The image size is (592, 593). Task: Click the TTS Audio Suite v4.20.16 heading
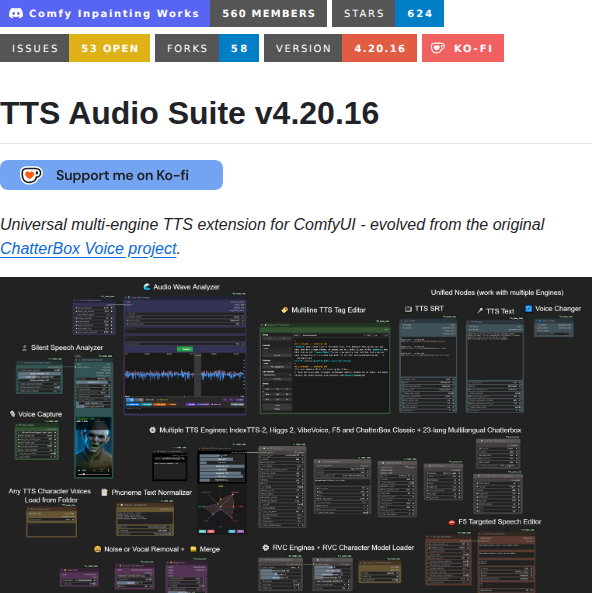(x=189, y=113)
